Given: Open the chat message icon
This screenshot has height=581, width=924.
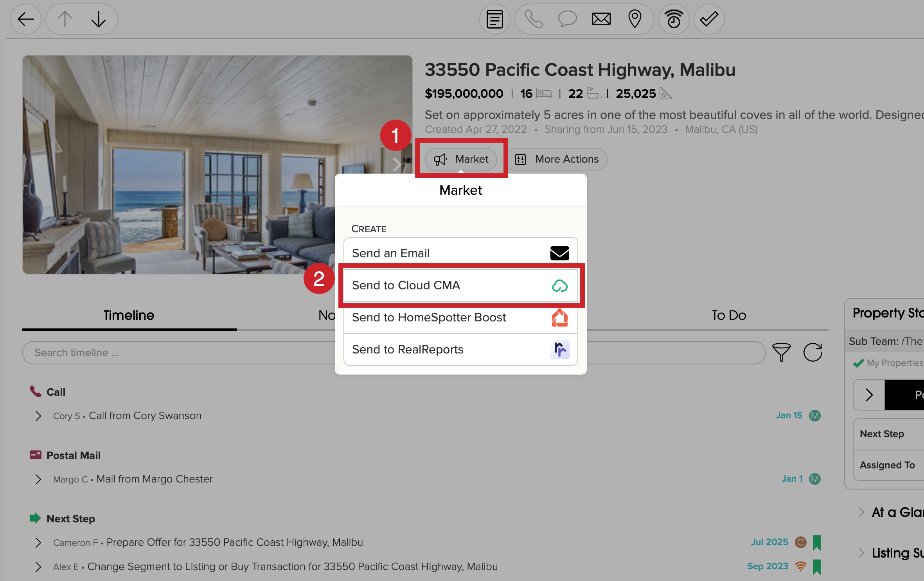Looking at the screenshot, I should tap(567, 18).
